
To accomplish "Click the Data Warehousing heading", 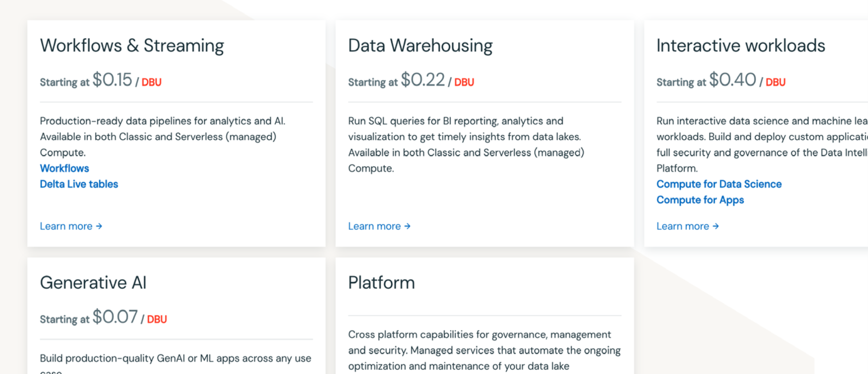I will pyautogui.click(x=420, y=46).
